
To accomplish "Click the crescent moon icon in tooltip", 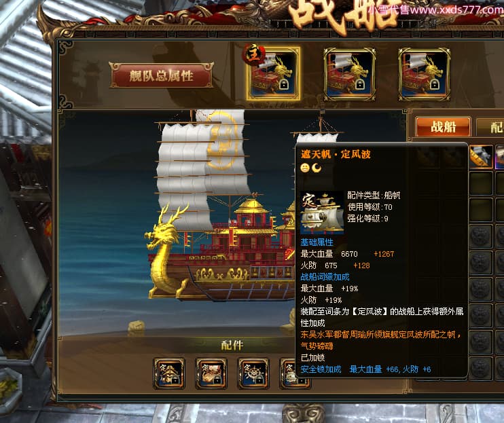I will [x=317, y=168].
